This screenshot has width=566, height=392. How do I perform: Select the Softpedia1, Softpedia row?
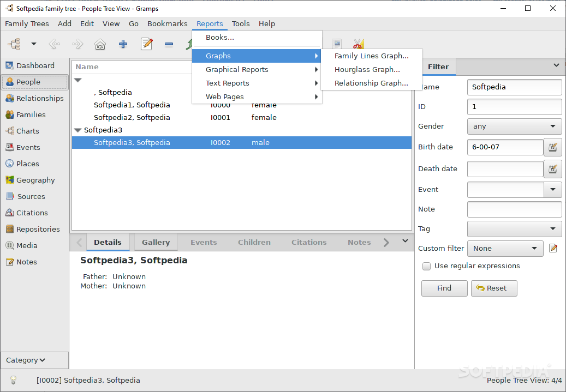pyautogui.click(x=241, y=105)
